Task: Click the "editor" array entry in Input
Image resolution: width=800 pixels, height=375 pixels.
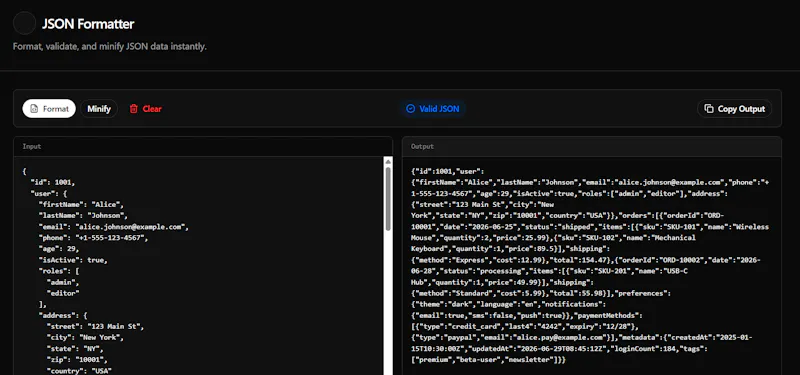Action: coord(63,293)
